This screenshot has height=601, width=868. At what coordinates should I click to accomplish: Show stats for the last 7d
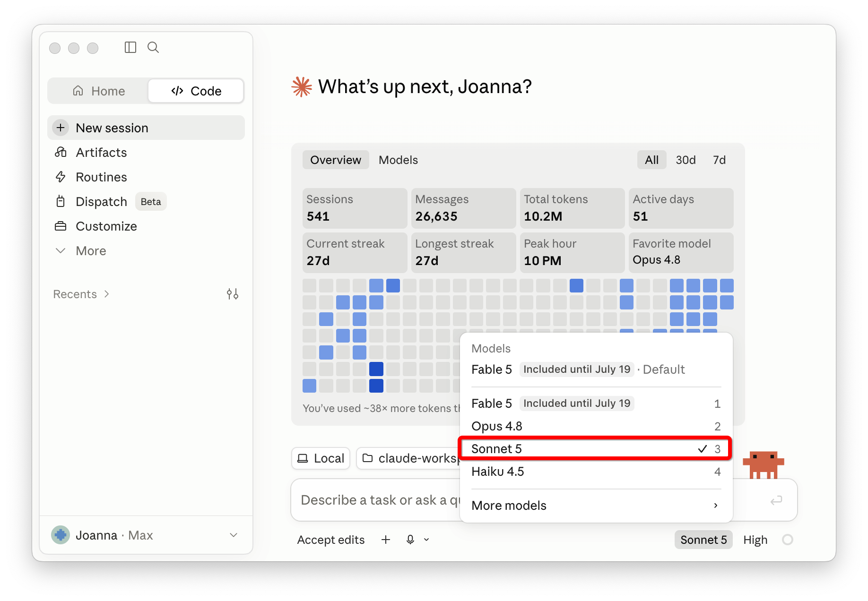tap(719, 160)
